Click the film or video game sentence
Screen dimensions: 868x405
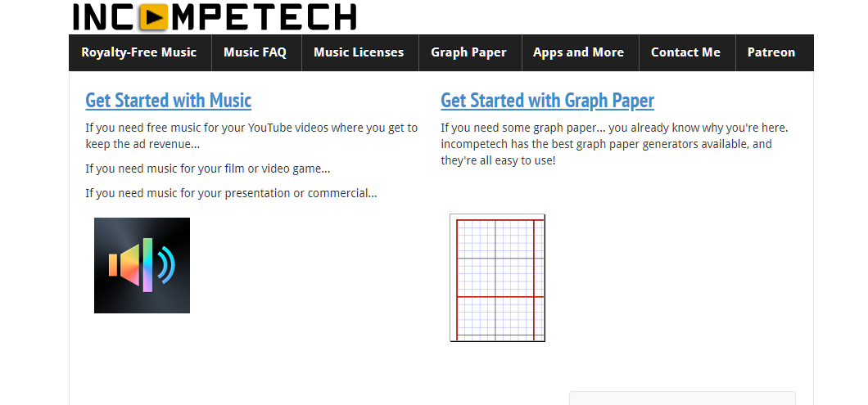(207, 169)
